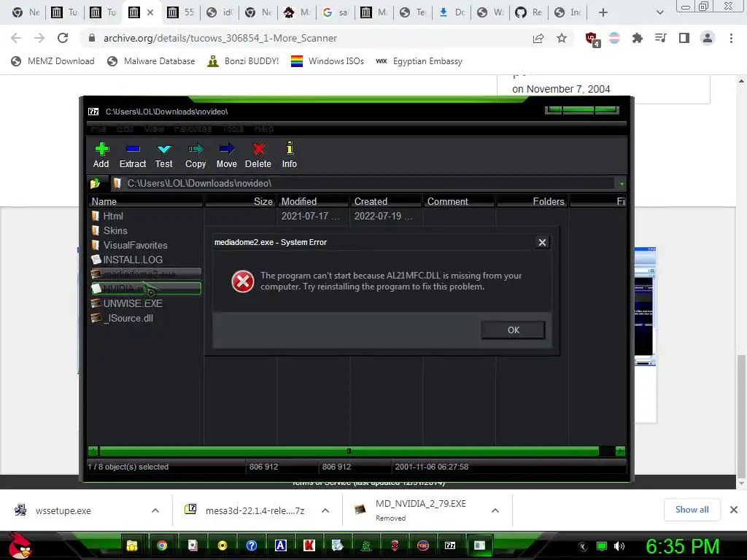Viewport: 747px width, 560px height.
Task: Click Show all downloads
Action: (692, 510)
